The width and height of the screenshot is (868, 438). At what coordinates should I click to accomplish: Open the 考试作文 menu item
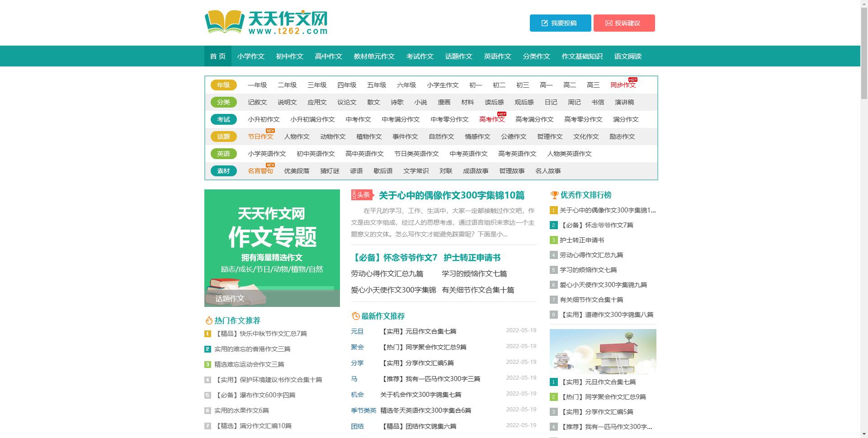pyautogui.click(x=420, y=56)
